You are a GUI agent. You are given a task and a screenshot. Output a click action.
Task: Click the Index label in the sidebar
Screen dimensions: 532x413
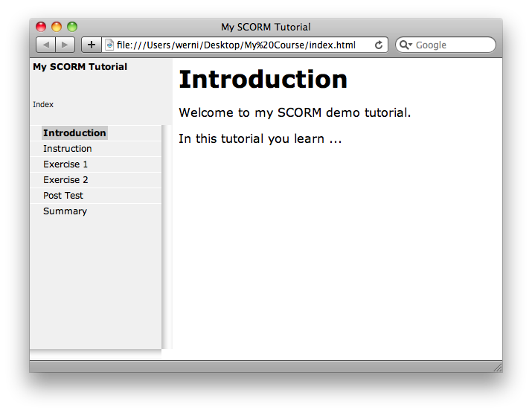pos(43,105)
